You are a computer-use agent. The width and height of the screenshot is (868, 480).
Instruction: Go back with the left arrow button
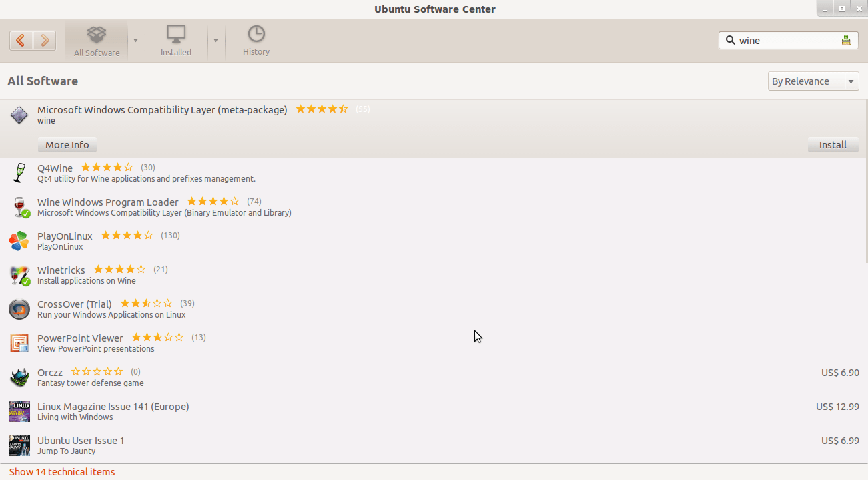click(21, 41)
